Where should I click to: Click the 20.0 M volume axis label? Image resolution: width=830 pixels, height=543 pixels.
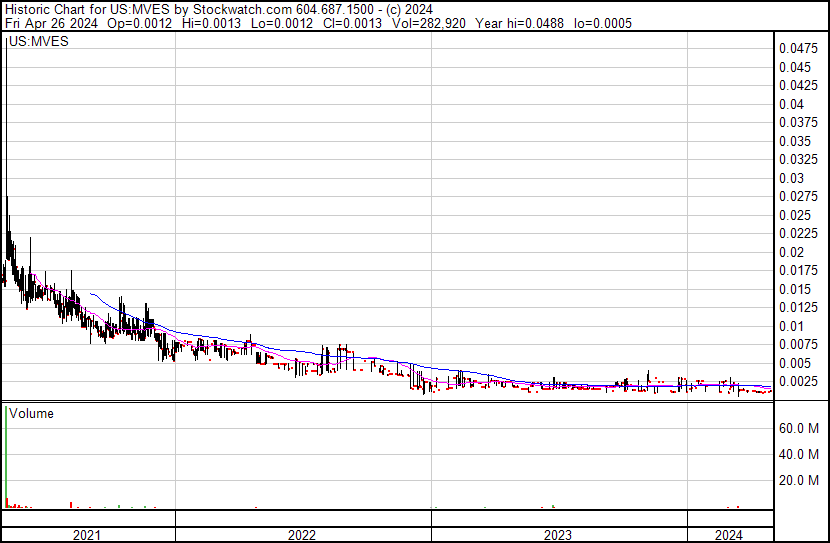(x=800, y=480)
